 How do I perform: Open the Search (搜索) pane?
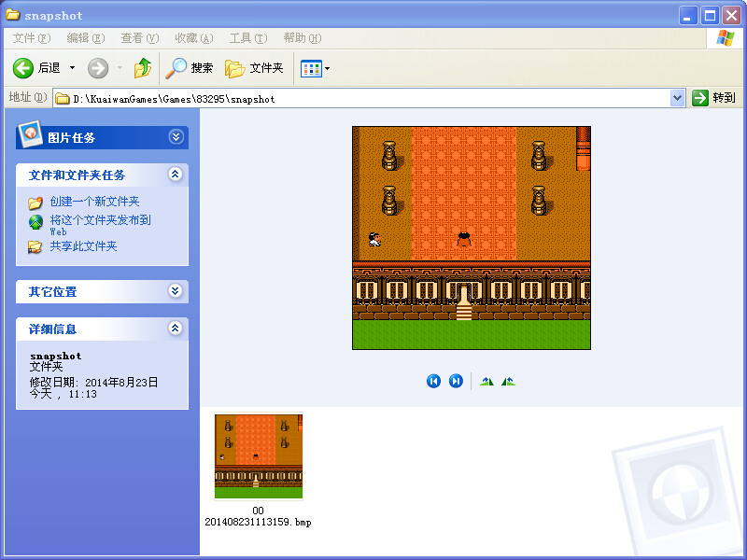190,68
